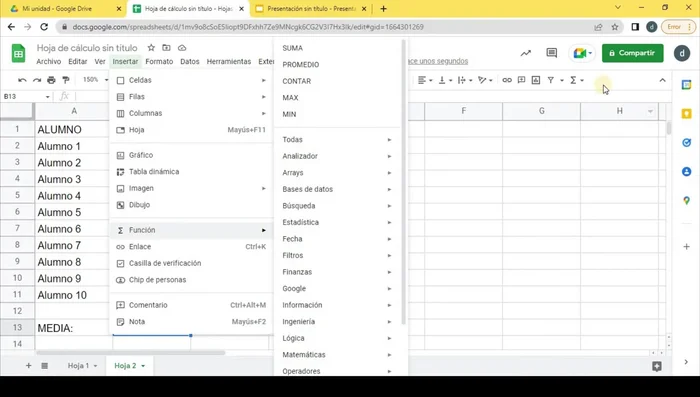Open Google Maps side panel icon

[x=687, y=201]
